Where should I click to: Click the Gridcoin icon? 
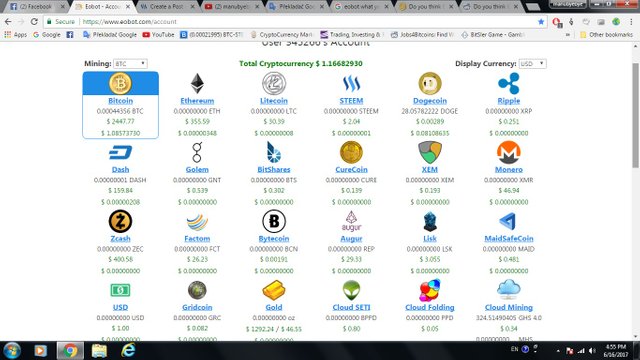[x=197, y=290]
